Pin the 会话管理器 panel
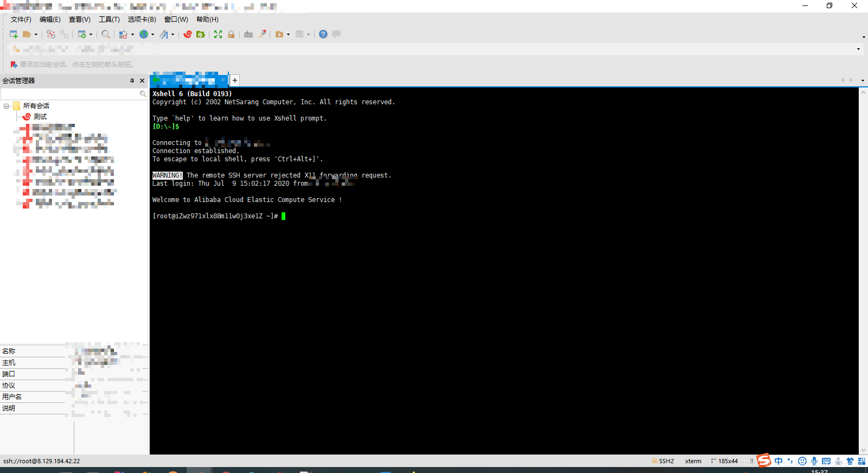868x473 pixels. point(132,80)
